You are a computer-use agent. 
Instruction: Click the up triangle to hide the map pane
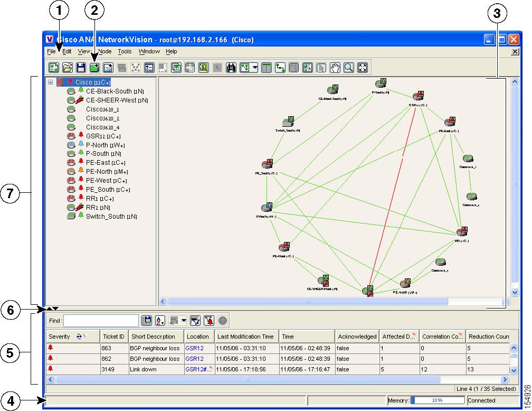pyautogui.click(x=49, y=309)
